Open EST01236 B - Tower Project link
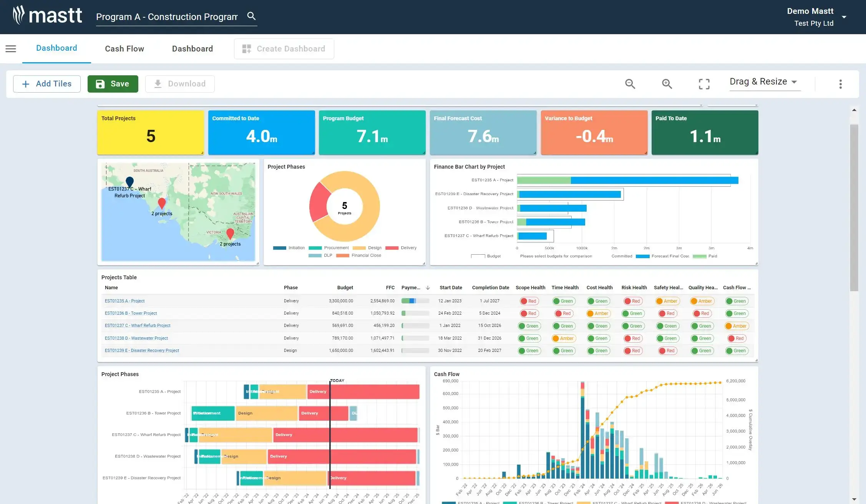The width and height of the screenshot is (866, 504). point(131,313)
